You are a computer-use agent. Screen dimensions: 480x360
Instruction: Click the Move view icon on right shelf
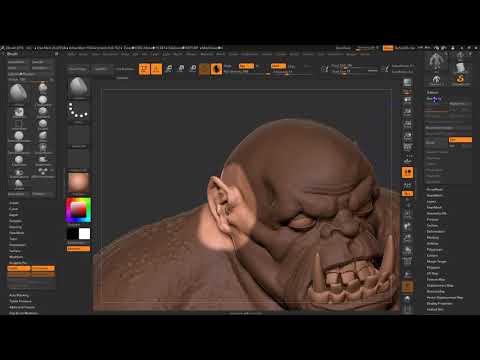click(x=407, y=226)
